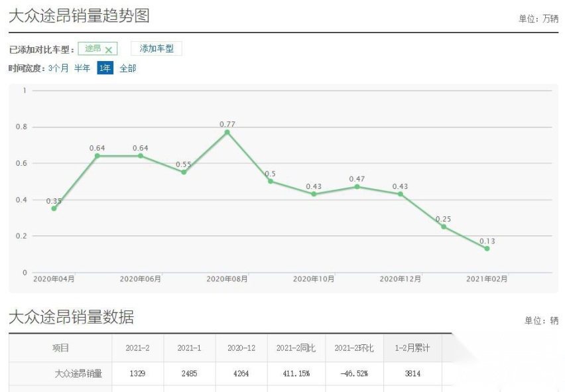The image size is (565, 392).
Task: Click the 项目 column header
Action: (x=60, y=348)
